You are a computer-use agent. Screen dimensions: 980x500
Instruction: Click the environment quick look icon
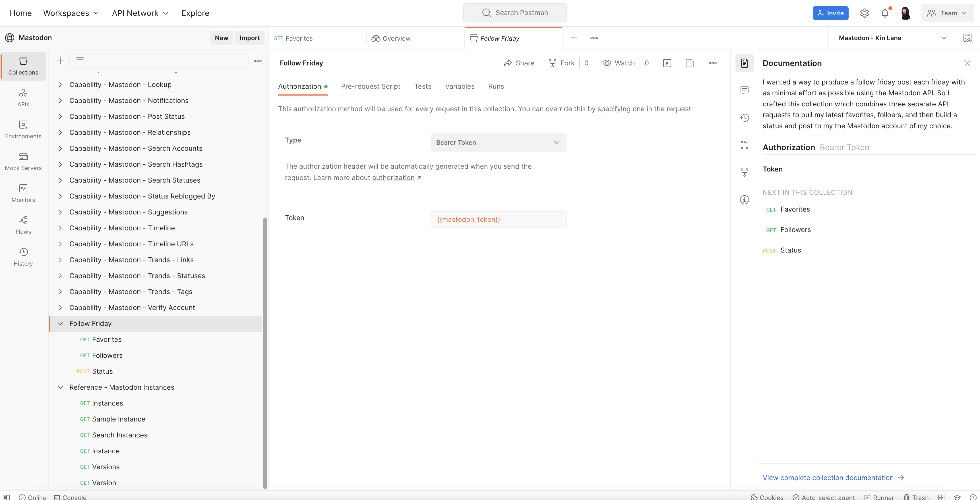pos(967,38)
